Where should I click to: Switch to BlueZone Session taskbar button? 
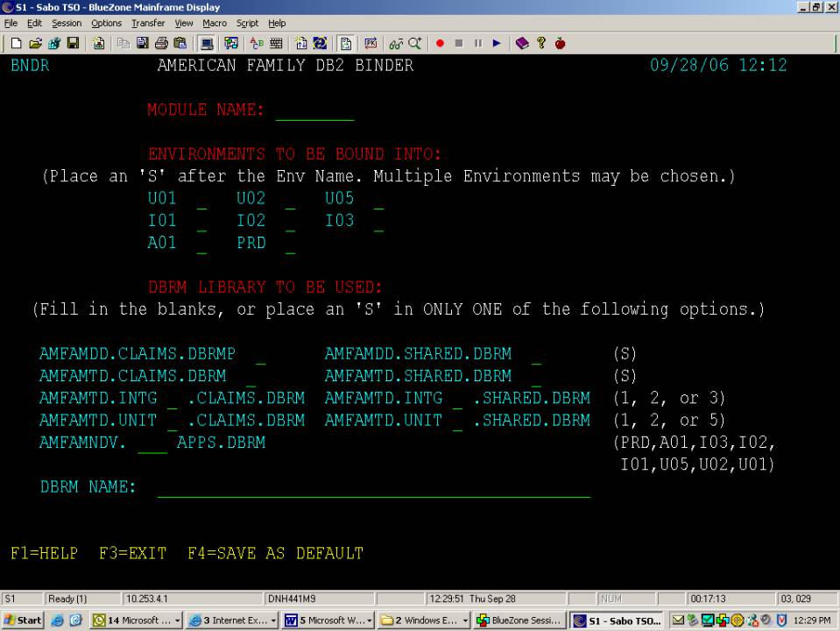point(519,620)
